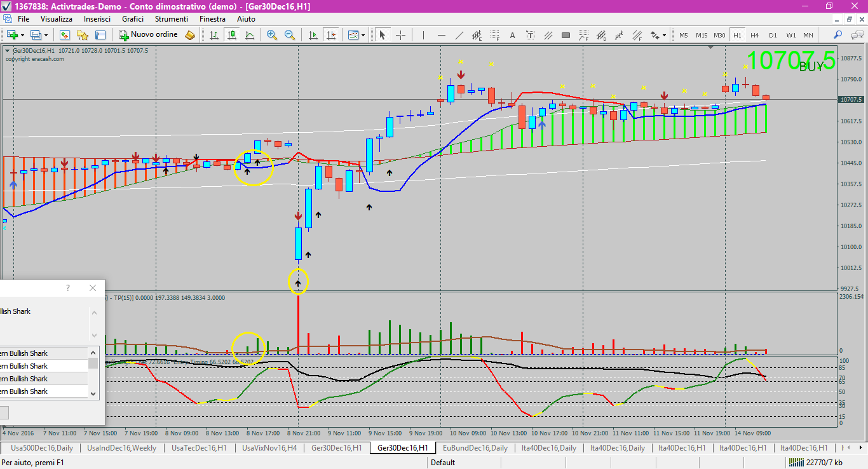
Task: Open the Visualizza menu
Action: pyautogui.click(x=57, y=19)
